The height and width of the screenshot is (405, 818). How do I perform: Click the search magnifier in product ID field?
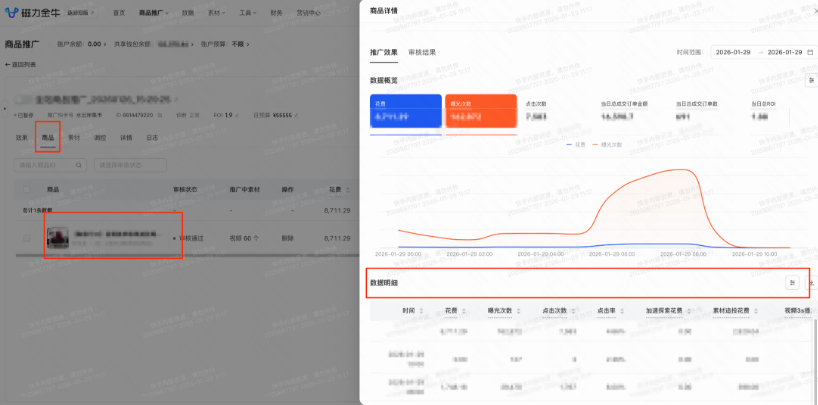click(79, 165)
